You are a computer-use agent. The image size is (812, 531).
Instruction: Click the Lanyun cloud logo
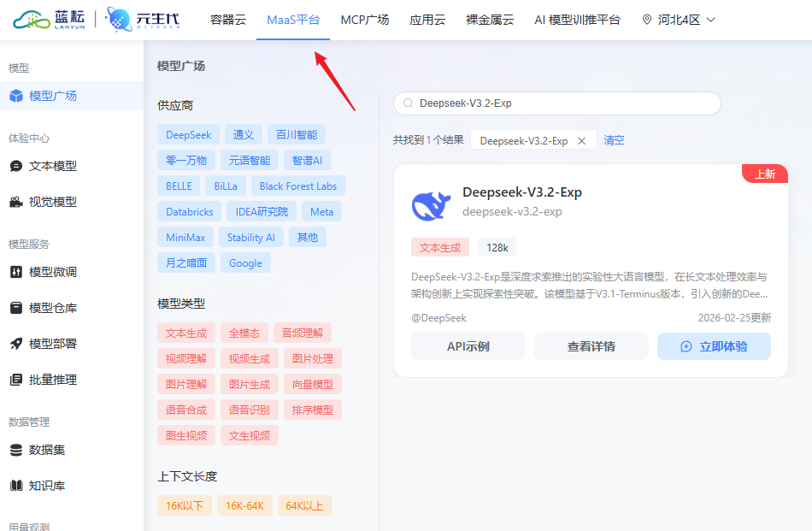50,19
